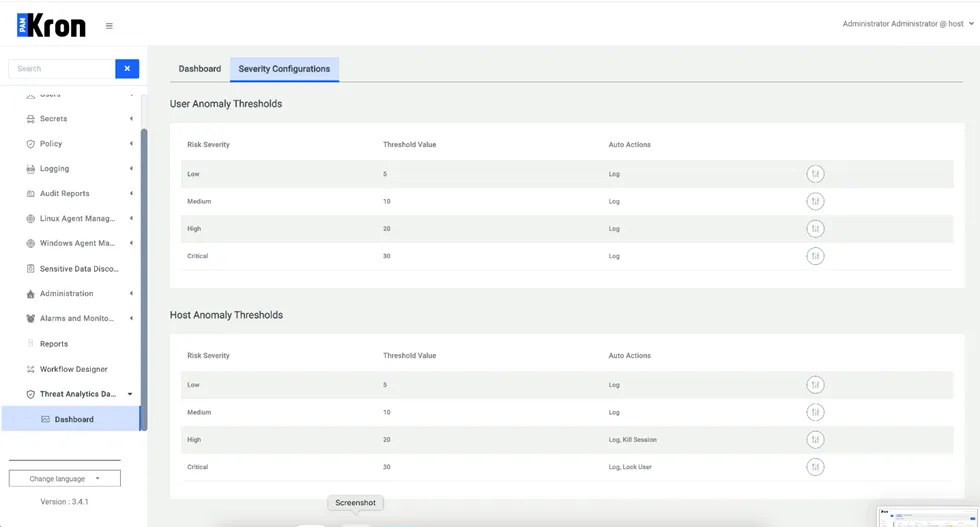980x527 pixels.
Task: Click the Log, Kill Session auto action text
Action: point(632,440)
